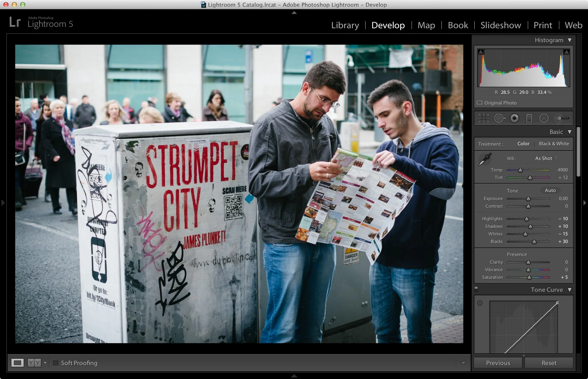Select the Crop Overlay tool
The width and height of the screenshot is (588, 379).
[483, 118]
